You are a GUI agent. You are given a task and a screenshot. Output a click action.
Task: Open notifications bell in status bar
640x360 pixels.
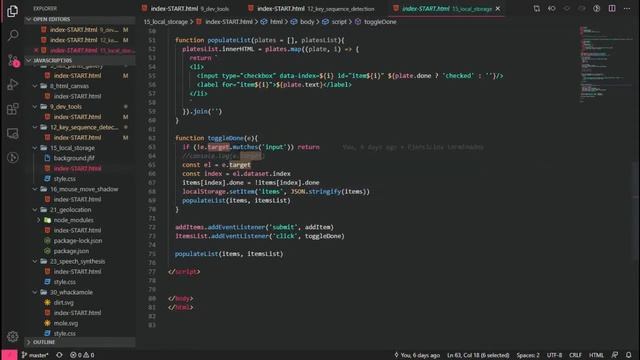[x=629, y=355]
